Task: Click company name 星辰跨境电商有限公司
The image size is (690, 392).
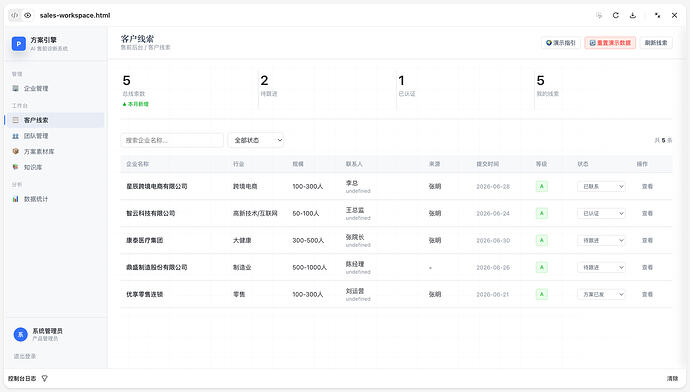Action: (x=157, y=187)
